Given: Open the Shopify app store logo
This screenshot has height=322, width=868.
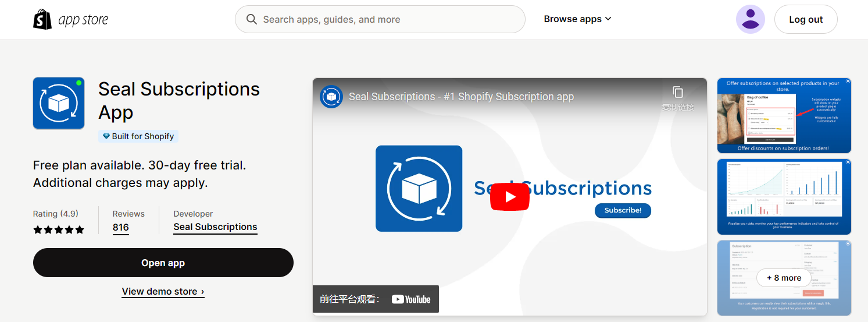Looking at the screenshot, I should pos(71,19).
